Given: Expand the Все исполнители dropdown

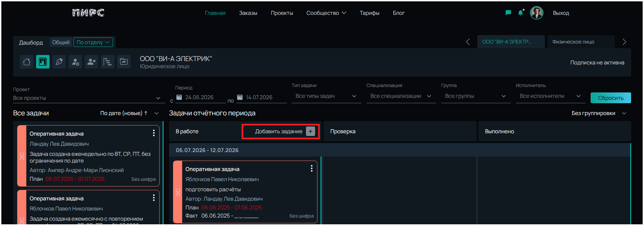Looking at the screenshot, I should 550,96.
